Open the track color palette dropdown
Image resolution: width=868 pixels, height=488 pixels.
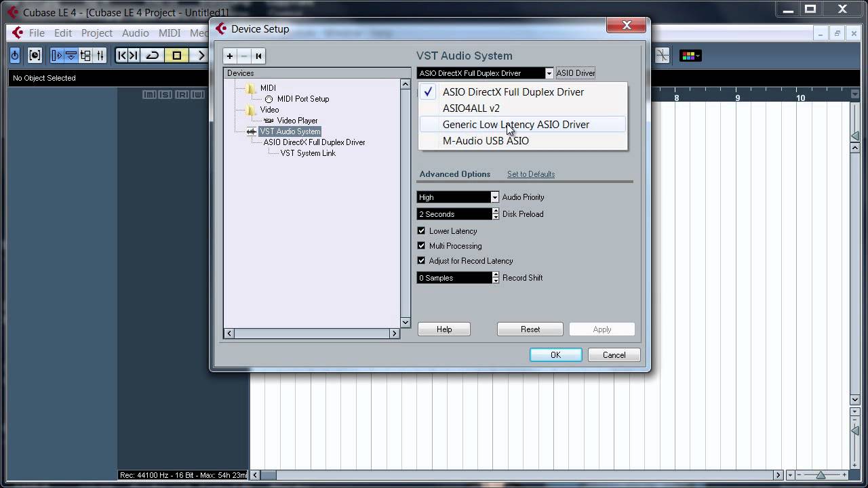pyautogui.click(x=690, y=56)
